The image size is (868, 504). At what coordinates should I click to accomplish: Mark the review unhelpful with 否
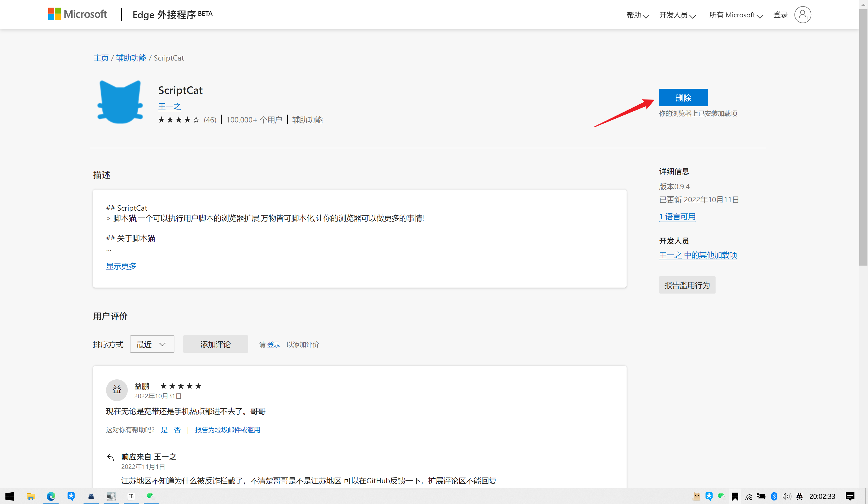tap(177, 430)
